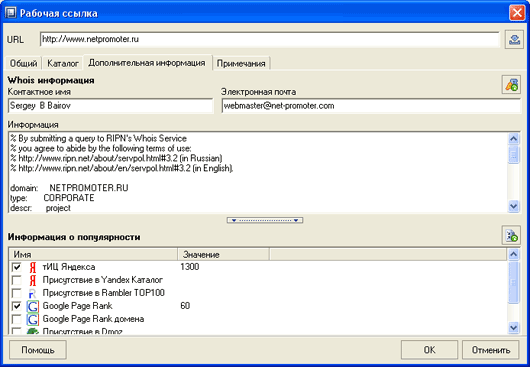Click inside the URL input field
530x367 pixels.
coord(269,39)
